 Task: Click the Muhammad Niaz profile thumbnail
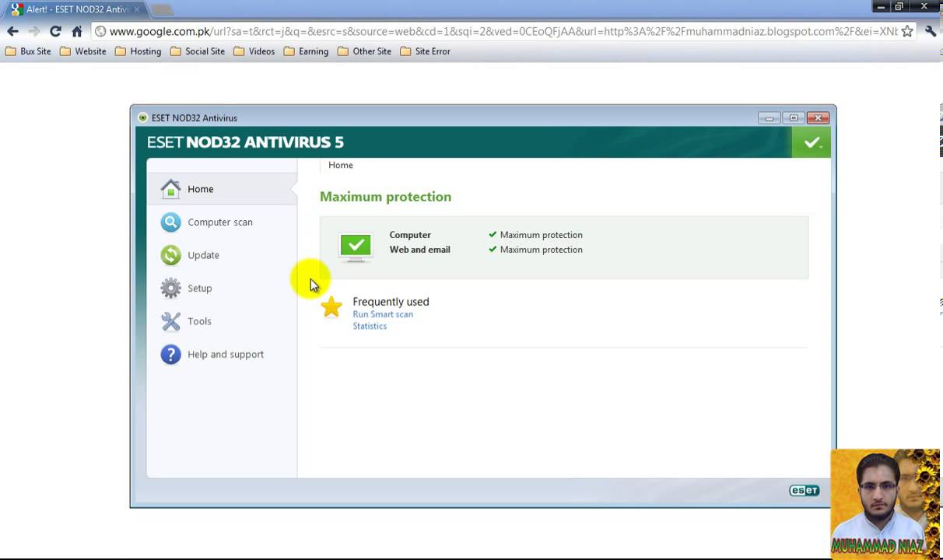885,503
